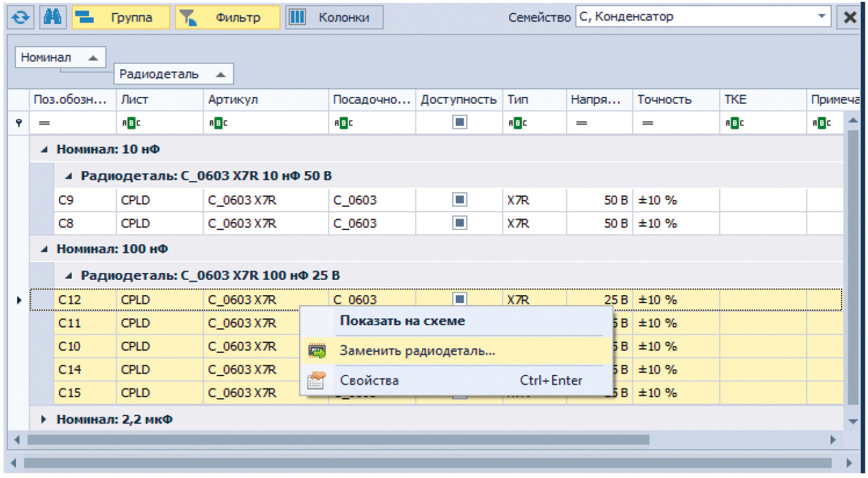Sort by the Поз.обозн column header

(x=73, y=99)
